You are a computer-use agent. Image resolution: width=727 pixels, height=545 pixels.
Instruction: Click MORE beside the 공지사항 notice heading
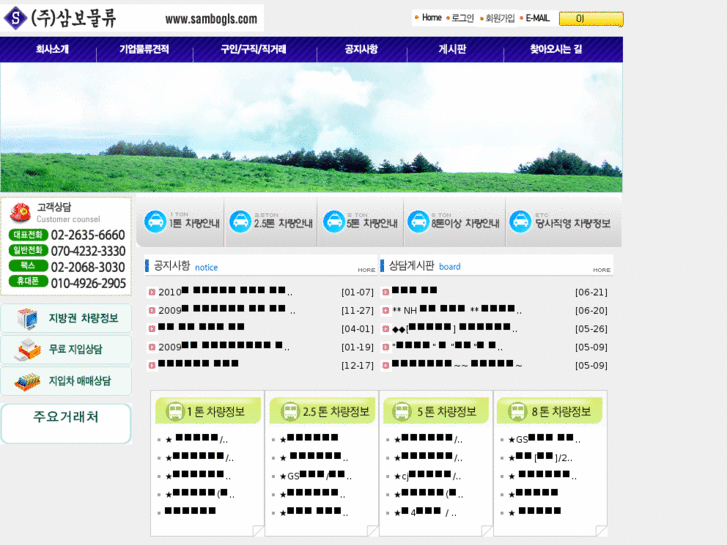(x=366, y=269)
